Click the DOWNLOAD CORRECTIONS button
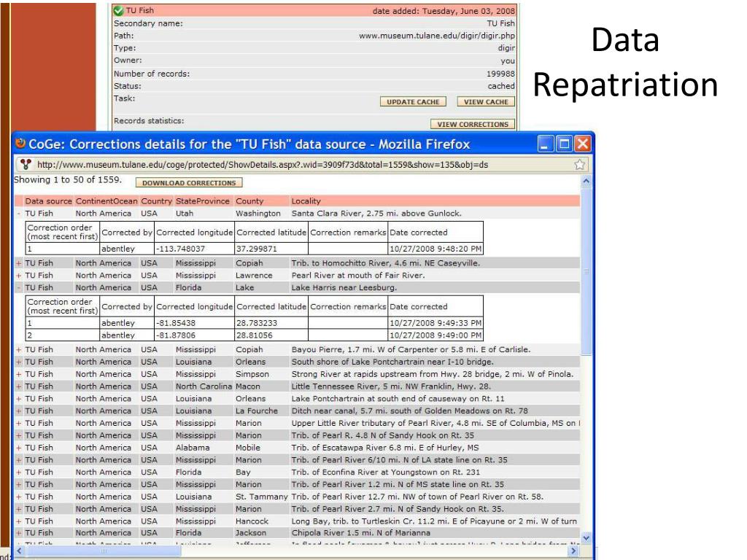 pyautogui.click(x=189, y=183)
